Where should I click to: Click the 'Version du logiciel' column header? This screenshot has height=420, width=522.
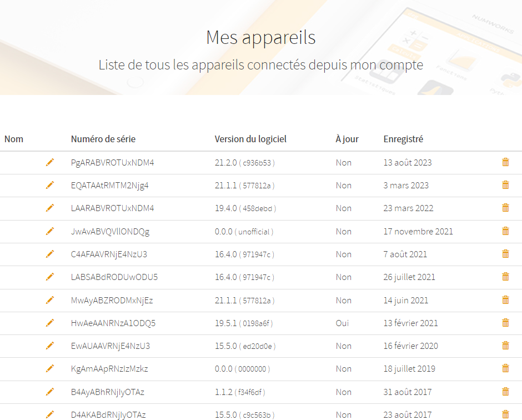click(x=250, y=139)
